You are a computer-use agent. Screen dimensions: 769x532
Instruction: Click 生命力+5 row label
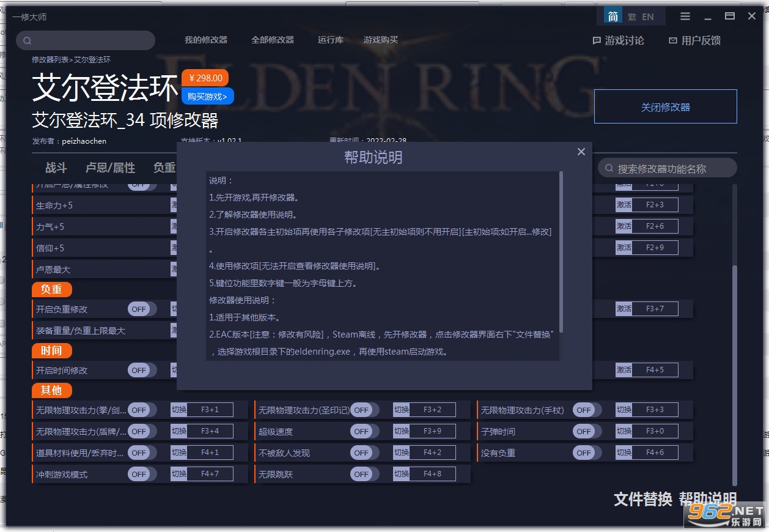pyautogui.click(x=54, y=205)
